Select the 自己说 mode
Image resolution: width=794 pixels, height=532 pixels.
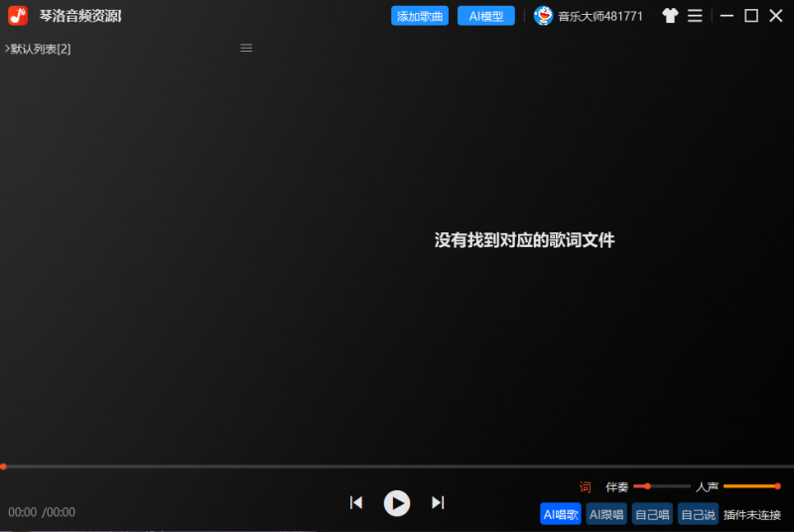pos(698,514)
